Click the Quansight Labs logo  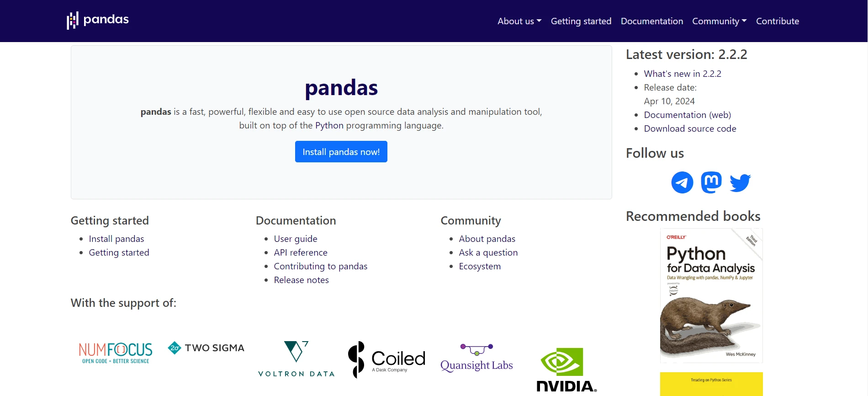476,358
